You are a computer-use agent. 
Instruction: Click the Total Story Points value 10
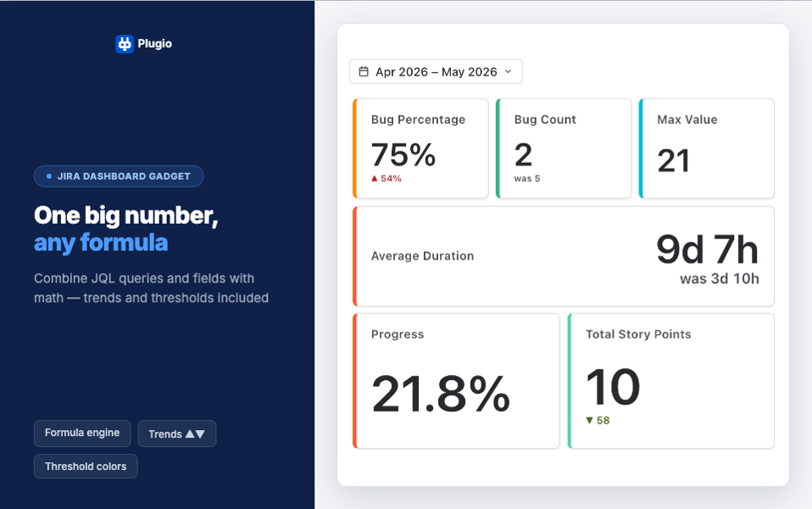613,387
